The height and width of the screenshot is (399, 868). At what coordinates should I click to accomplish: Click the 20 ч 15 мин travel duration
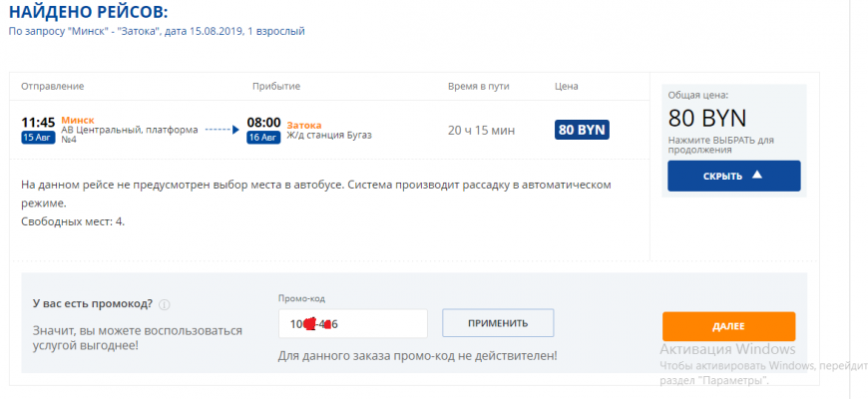482,129
